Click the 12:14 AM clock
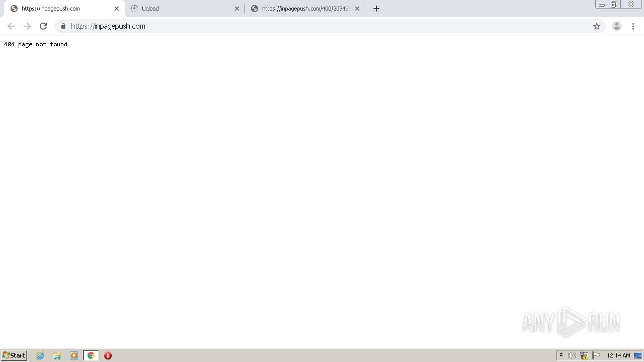This screenshot has width=644, height=362. (x=618, y=355)
